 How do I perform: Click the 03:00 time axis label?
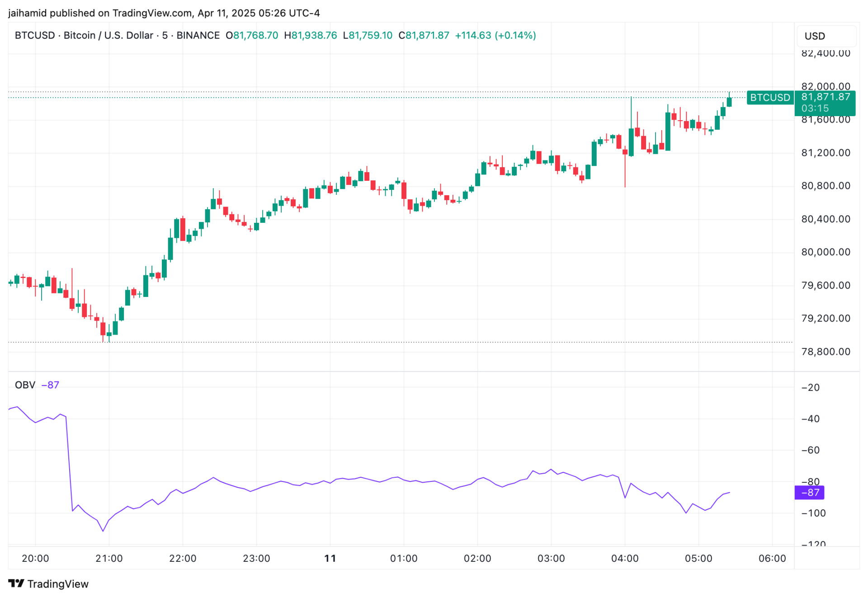pos(551,559)
